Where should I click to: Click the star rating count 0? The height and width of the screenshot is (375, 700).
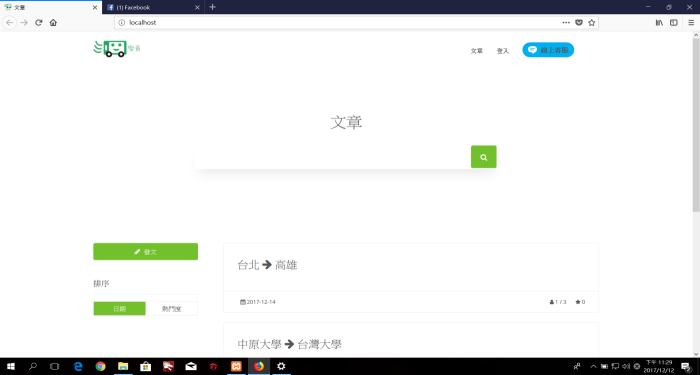580,302
